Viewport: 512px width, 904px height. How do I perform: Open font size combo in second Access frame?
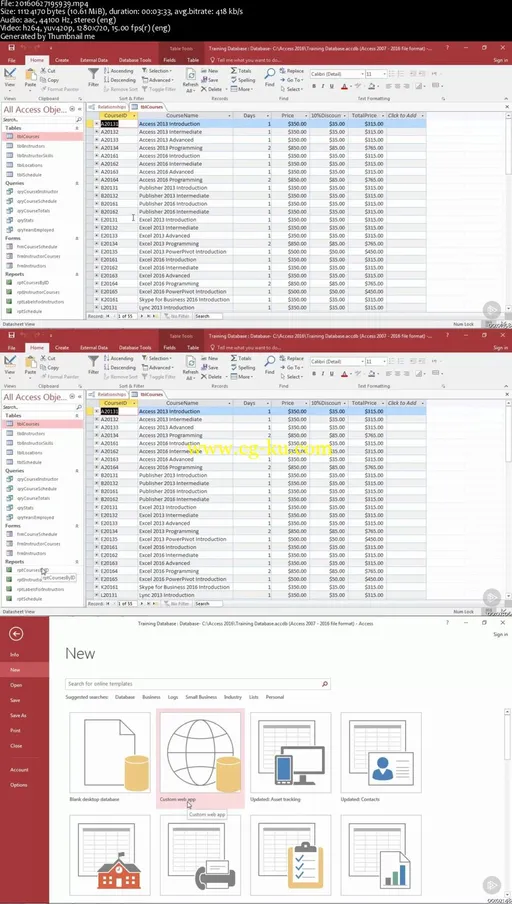coord(375,361)
